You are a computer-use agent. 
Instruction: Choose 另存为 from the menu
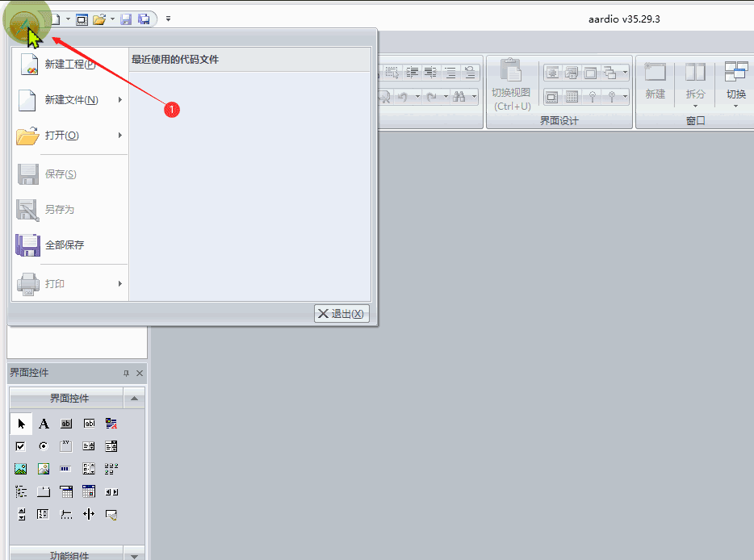point(69,210)
